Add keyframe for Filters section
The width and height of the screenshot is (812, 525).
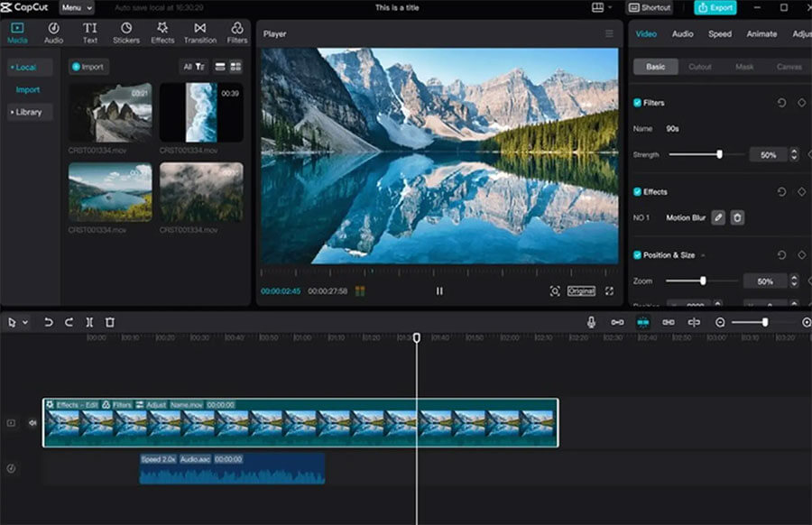802,103
